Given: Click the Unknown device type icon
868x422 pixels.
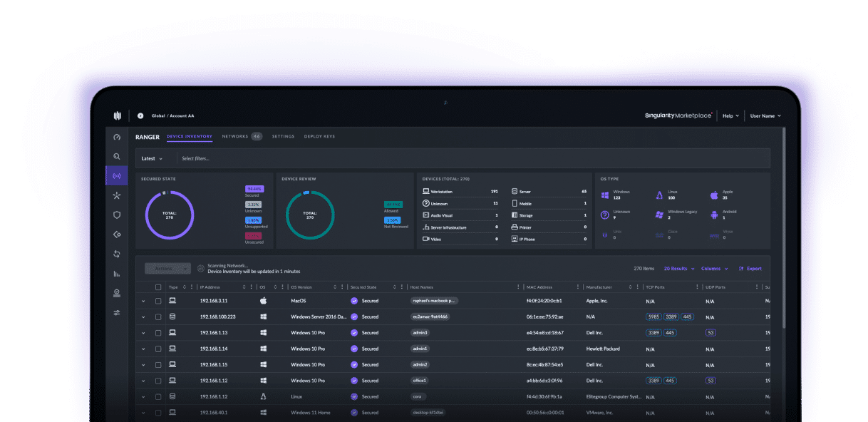Looking at the screenshot, I should 426,203.
